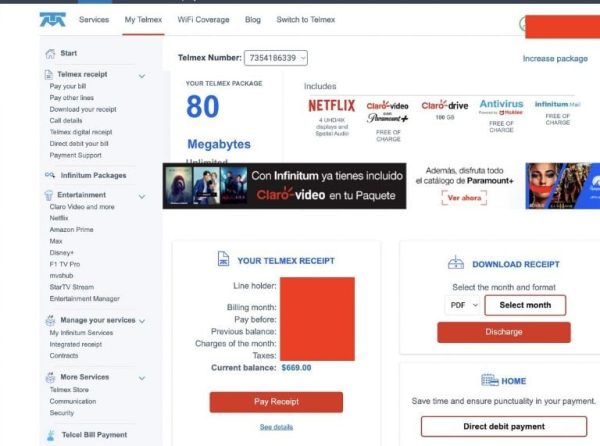Click the Telmex receipt document icon
This screenshot has height=446, width=600.
(x=49, y=75)
